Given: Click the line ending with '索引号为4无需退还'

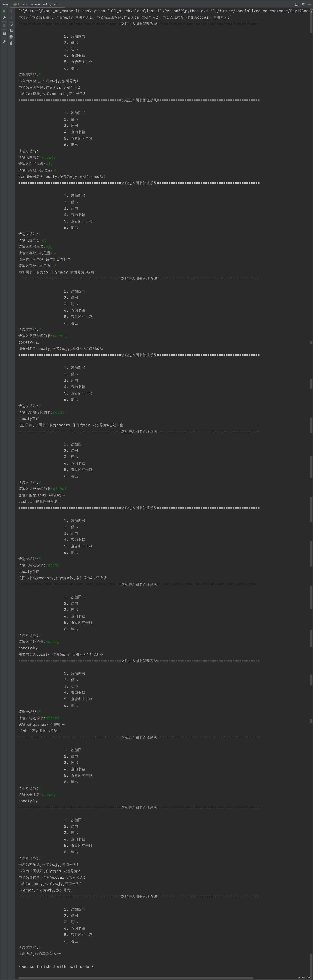Looking at the screenshot, I should [61, 654].
